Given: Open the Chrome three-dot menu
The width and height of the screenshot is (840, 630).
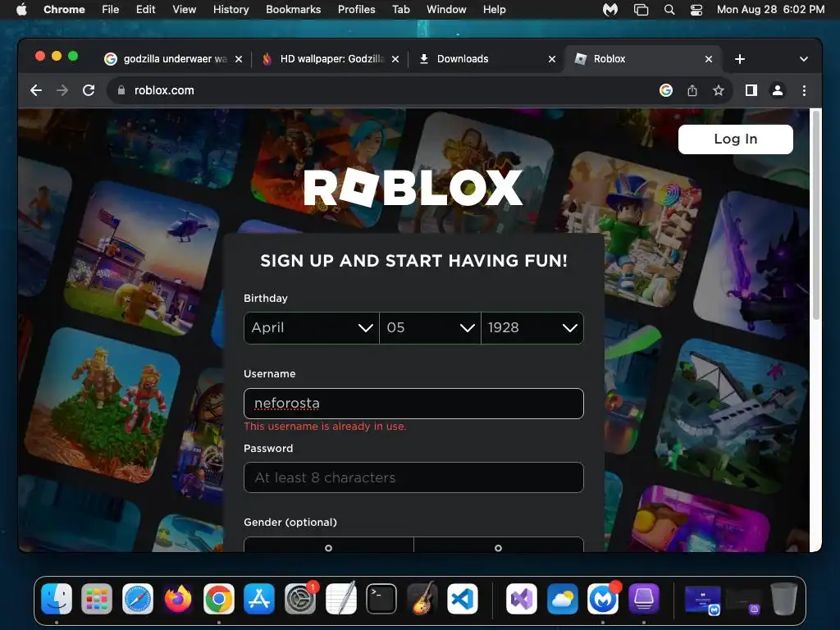Looking at the screenshot, I should click(x=804, y=90).
